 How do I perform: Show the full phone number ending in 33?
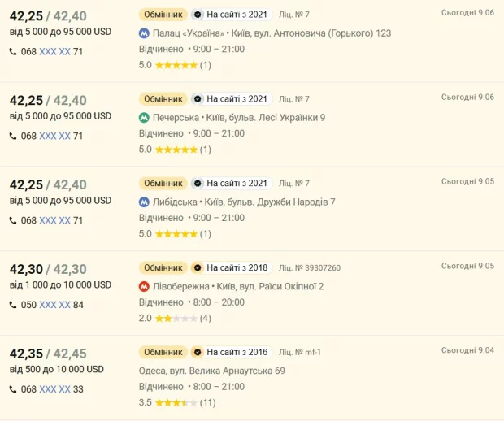[x=54, y=389]
